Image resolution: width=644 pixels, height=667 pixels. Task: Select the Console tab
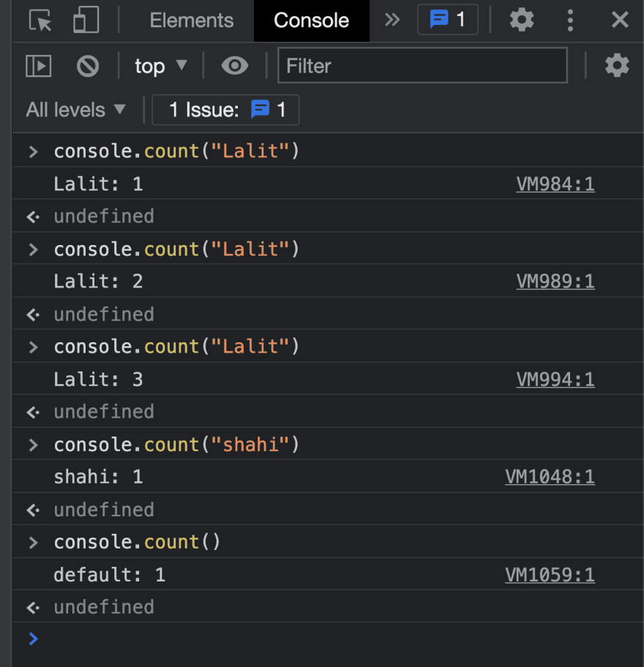pos(311,20)
